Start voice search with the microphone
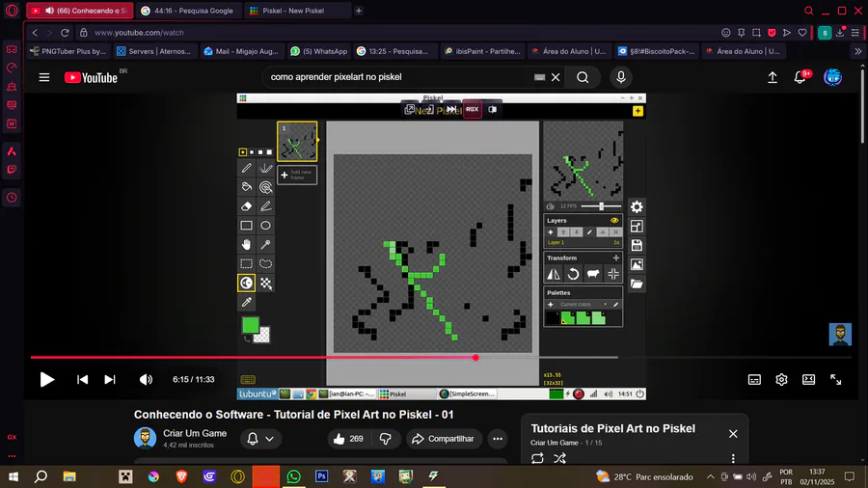 (x=620, y=77)
